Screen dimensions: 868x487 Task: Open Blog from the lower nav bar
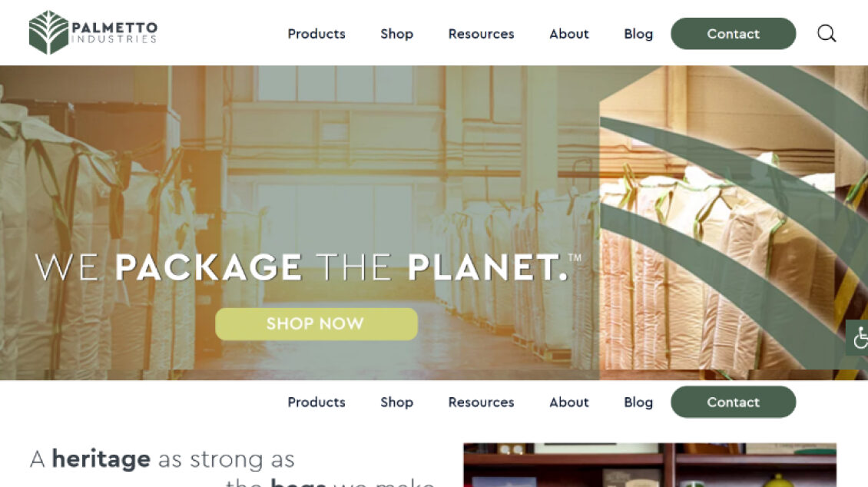coord(638,403)
